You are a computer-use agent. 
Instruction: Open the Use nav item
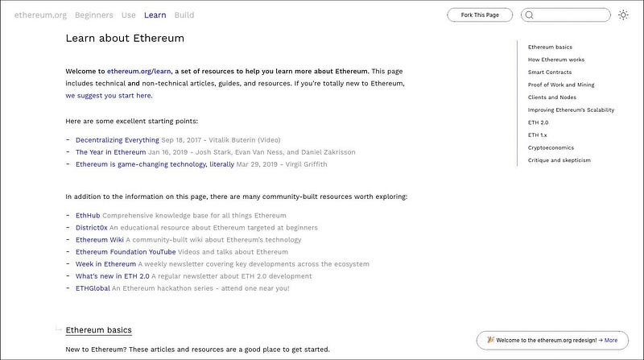pyautogui.click(x=128, y=14)
